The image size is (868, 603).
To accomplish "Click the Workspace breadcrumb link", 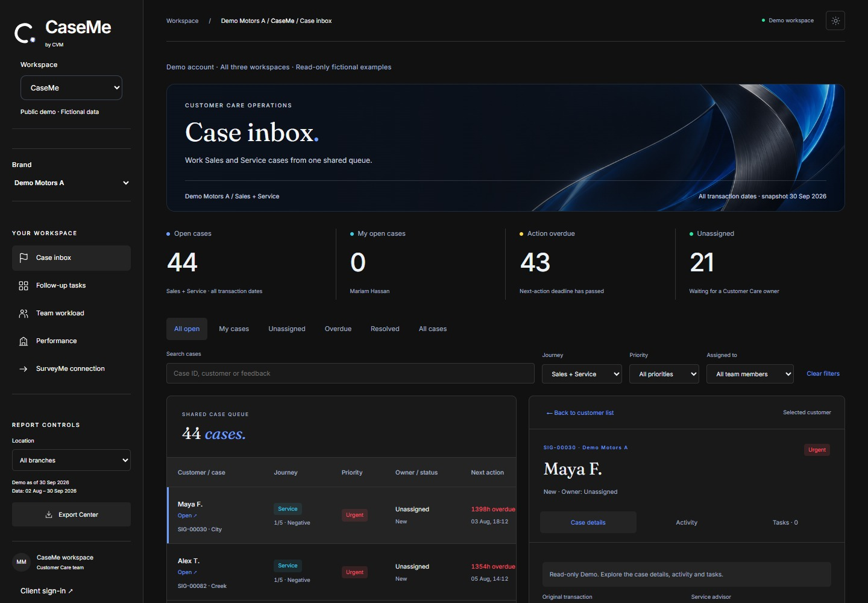I will tap(183, 21).
